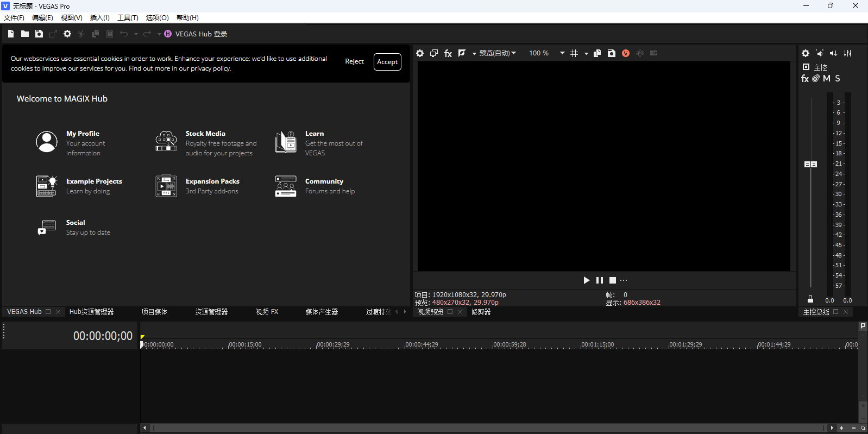
Task: Open Expansion Packs 3rd party add-ons
Action: pyautogui.click(x=198, y=186)
